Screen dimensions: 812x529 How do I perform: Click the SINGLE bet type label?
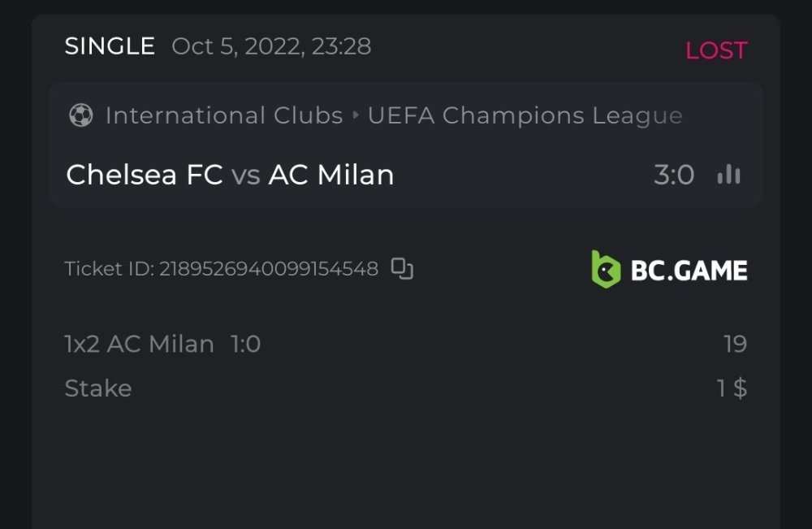[110, 46]
